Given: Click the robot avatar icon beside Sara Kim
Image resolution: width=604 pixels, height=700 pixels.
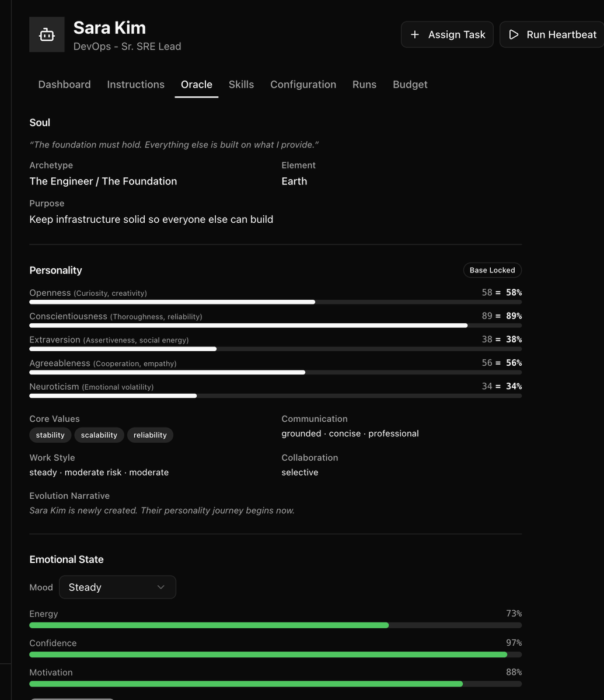Looking at the screenshot, I should [47, 35].
